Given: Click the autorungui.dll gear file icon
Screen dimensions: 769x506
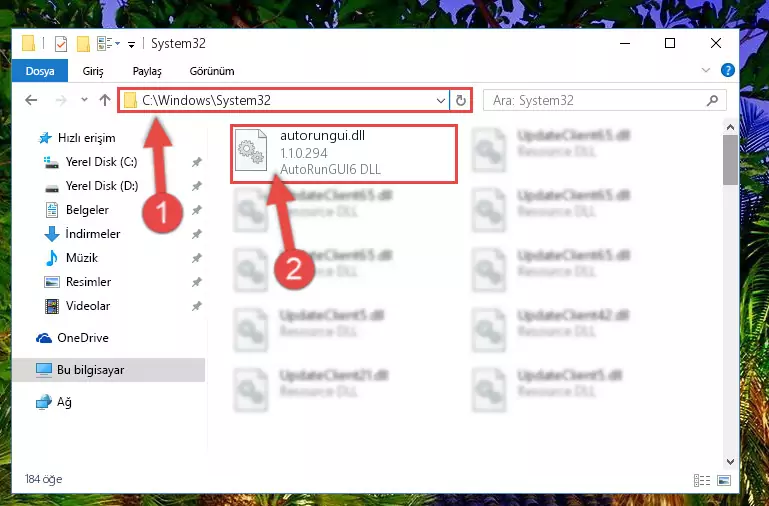Looking at the screenshot, I should click(251, 150).
